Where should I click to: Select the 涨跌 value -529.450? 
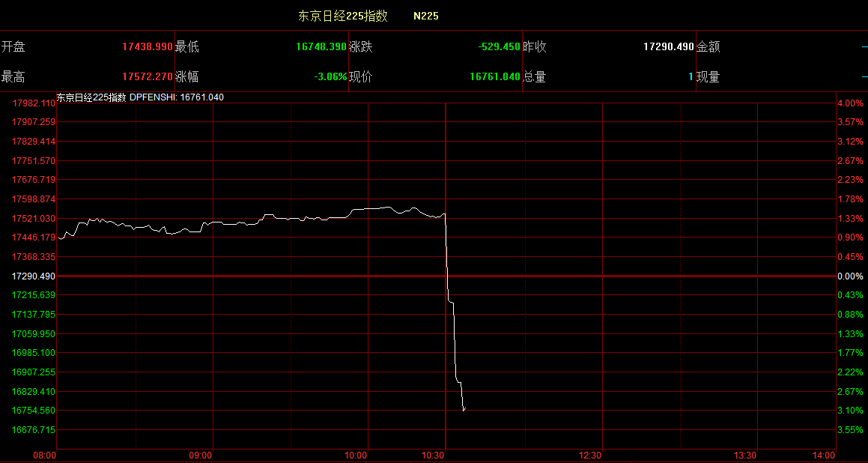(499, 46)
